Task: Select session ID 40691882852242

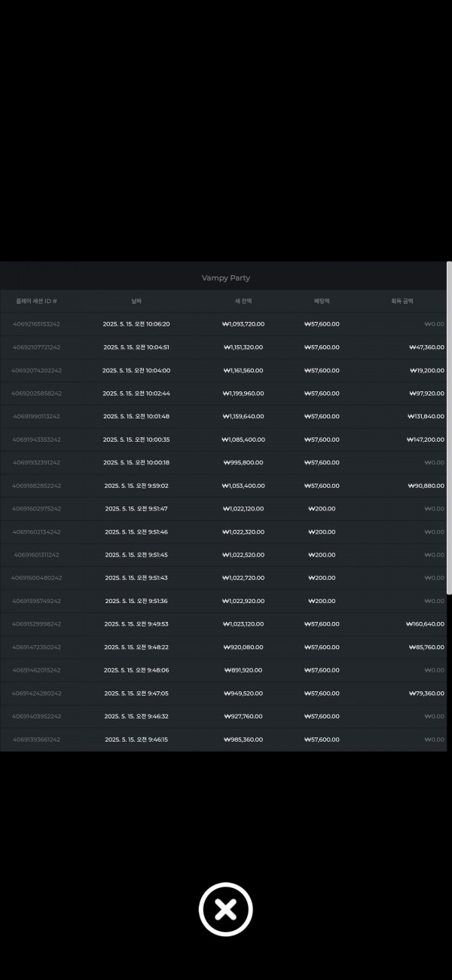Action: pos(37,486)
